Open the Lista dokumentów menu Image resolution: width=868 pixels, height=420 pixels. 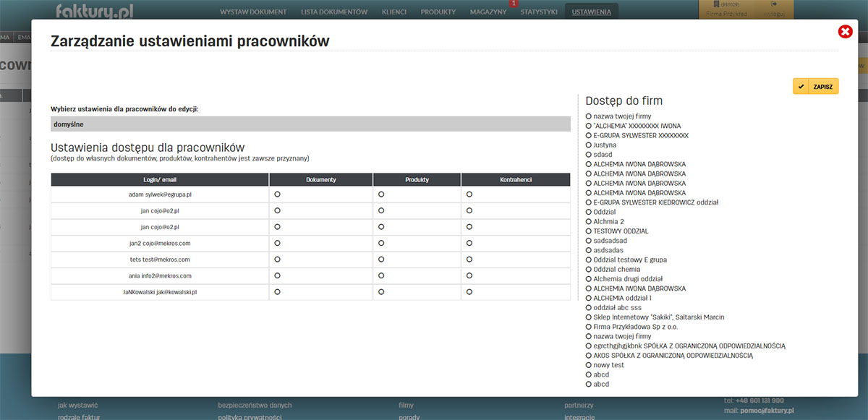coord(334,12)
